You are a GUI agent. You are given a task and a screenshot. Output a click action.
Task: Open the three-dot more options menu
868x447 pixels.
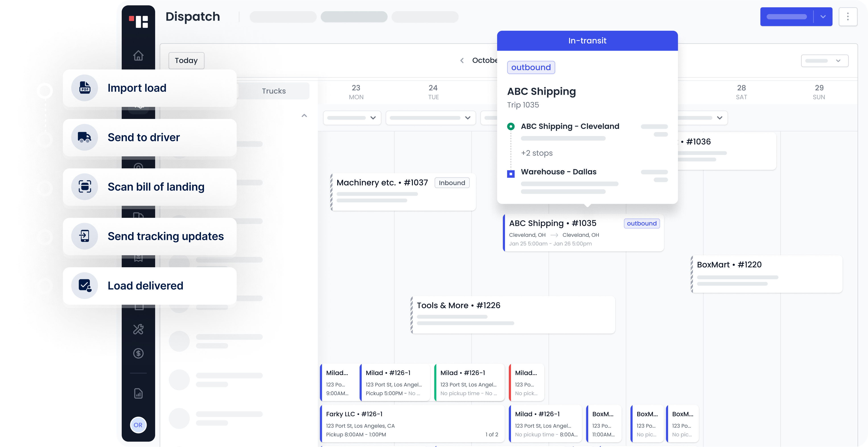(x=848, y=16)
